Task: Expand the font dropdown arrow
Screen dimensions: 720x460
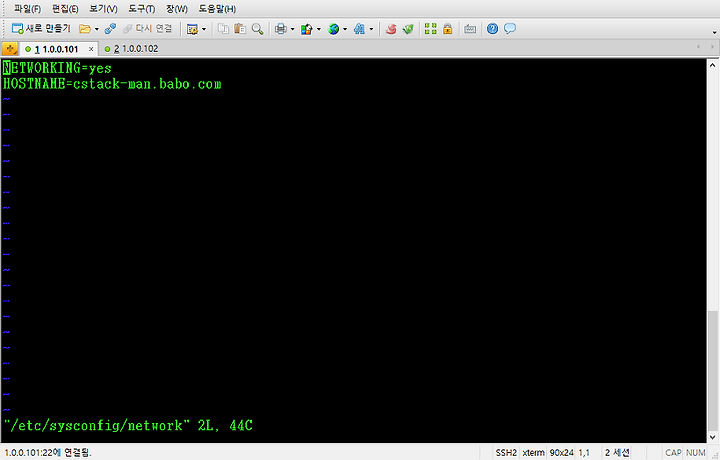Action: (x=371, y=29)
